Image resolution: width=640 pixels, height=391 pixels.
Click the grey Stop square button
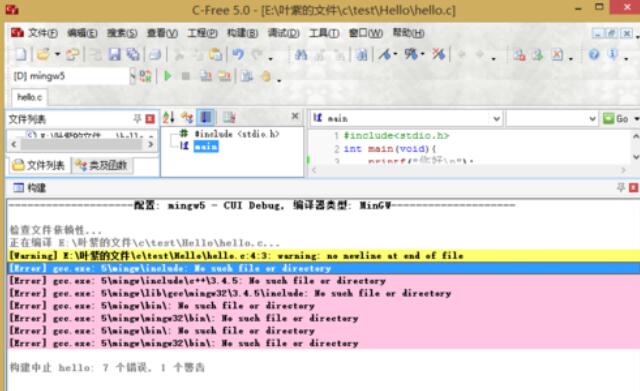click(x=186, y=76)
